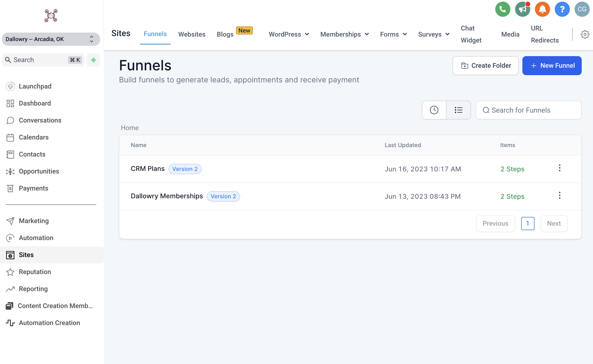This screenshot has height=364, width=593.
Task: Open the Chat Widget tab
Action: (x=471, y=34)
